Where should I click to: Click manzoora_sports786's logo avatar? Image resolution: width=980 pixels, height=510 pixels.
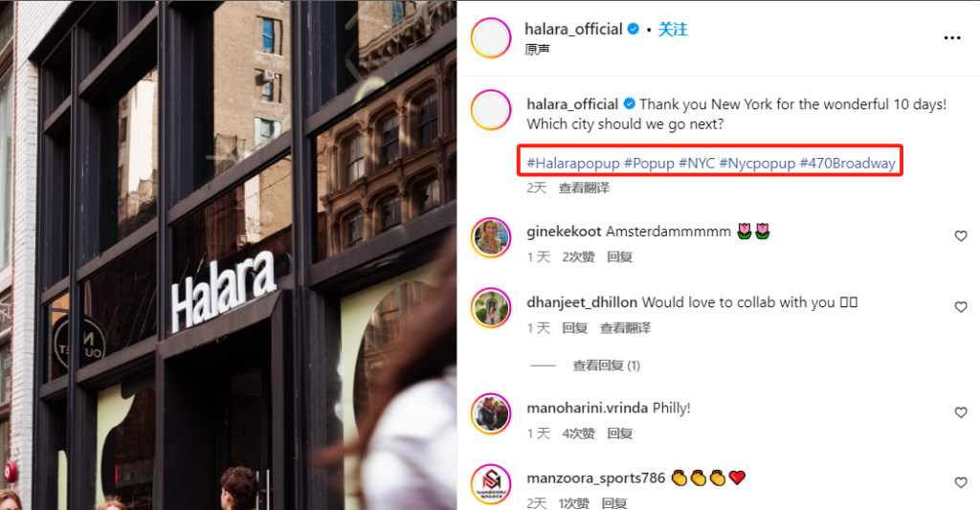point(491,484)
